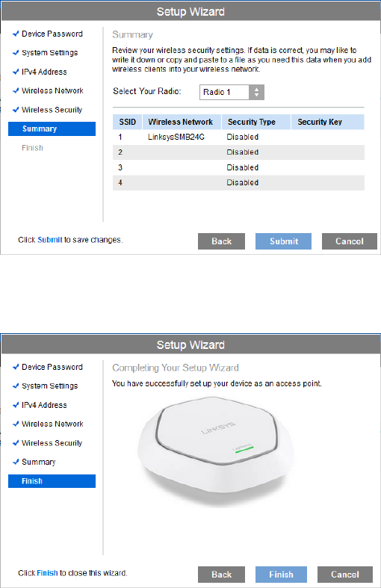Click Back next to the Finish button
Screen dimensions: 381x588
point(221,575)
